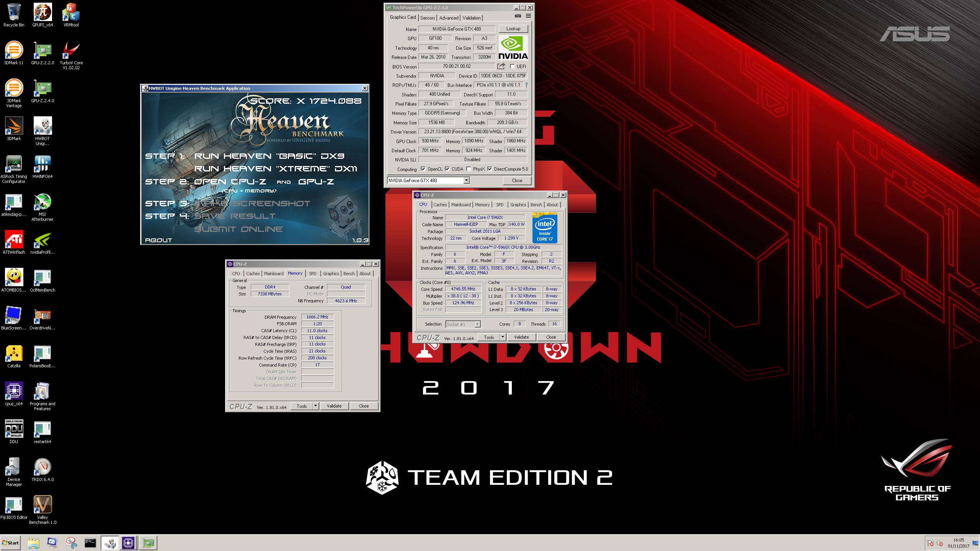Select the Mainboard tab in CPU-Z CPU window
Image resolution: width=980 pixels, height=551 pixels.
pos(461,205)
